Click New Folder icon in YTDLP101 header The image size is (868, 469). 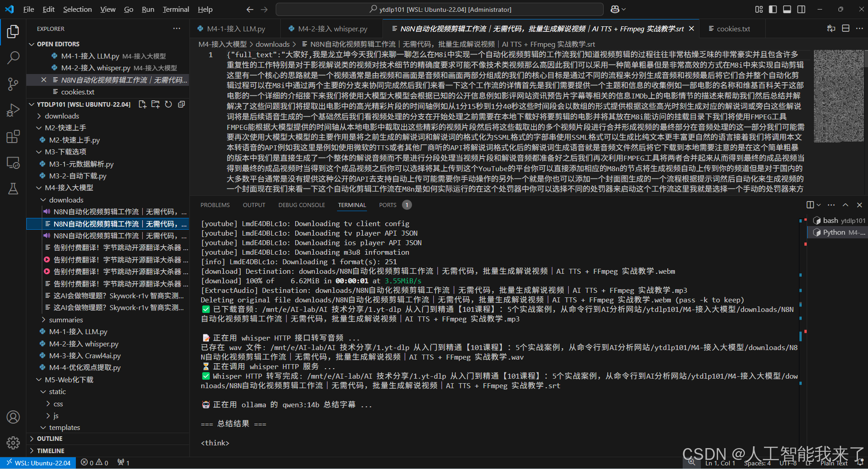tap(155, 104)
